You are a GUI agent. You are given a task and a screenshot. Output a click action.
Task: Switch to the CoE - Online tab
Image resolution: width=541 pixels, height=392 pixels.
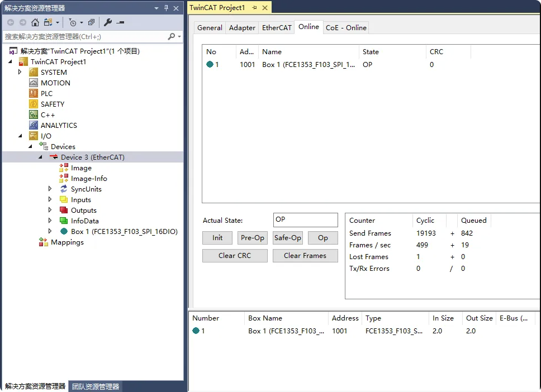346,27
